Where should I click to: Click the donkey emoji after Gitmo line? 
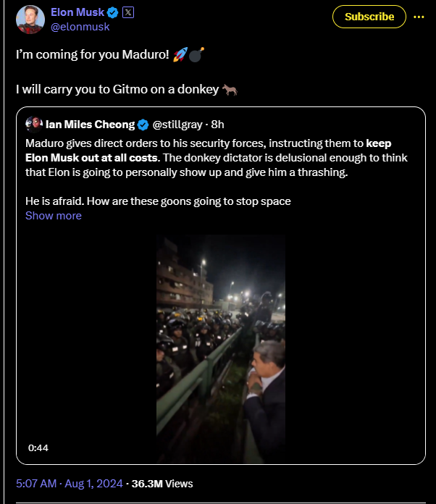click(x=230, y=90)
